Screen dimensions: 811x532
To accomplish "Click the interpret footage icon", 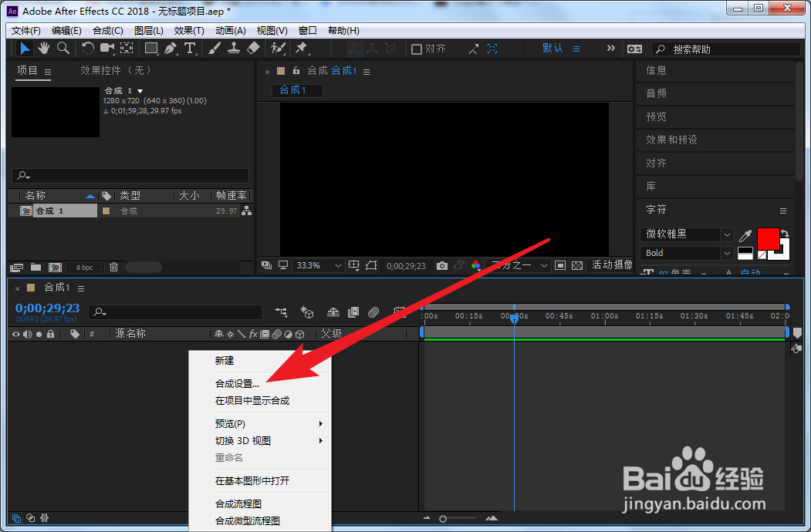I will 16,267.
